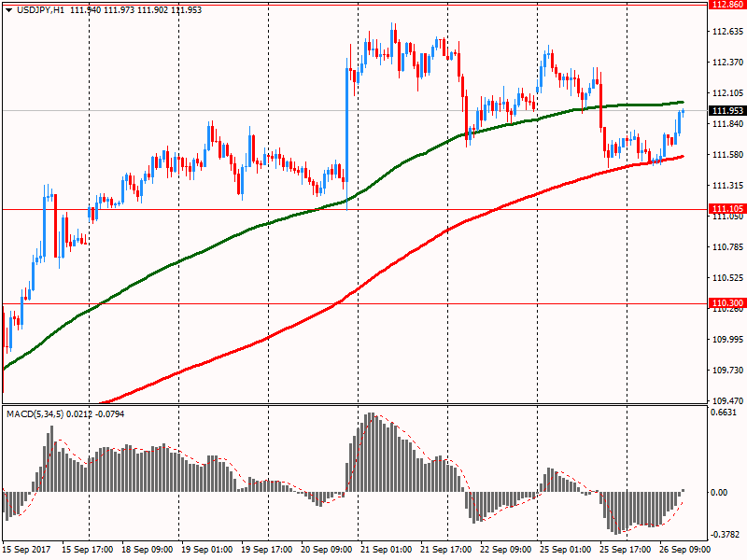Click the 109.470 price axis value

(727, 401)
